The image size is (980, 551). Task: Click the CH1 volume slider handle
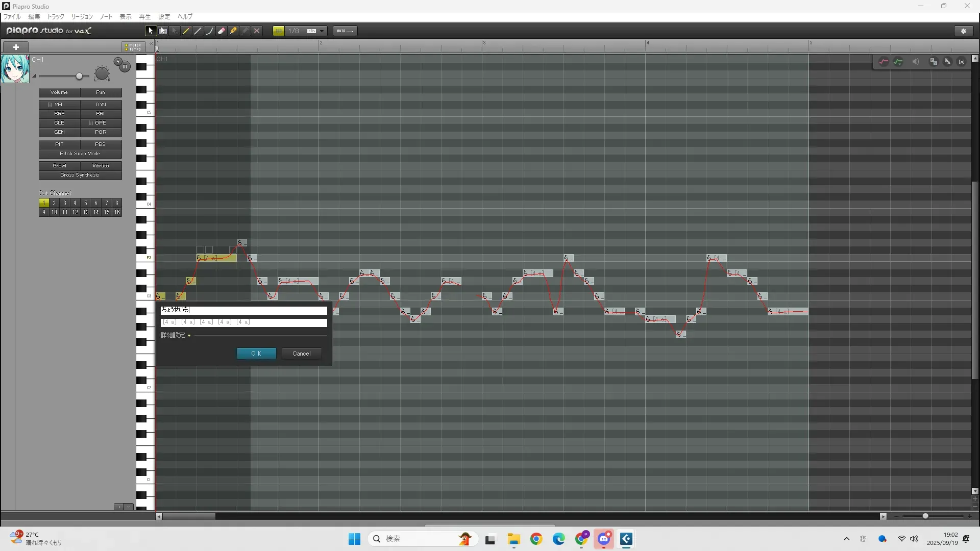[x=79, y=77]
